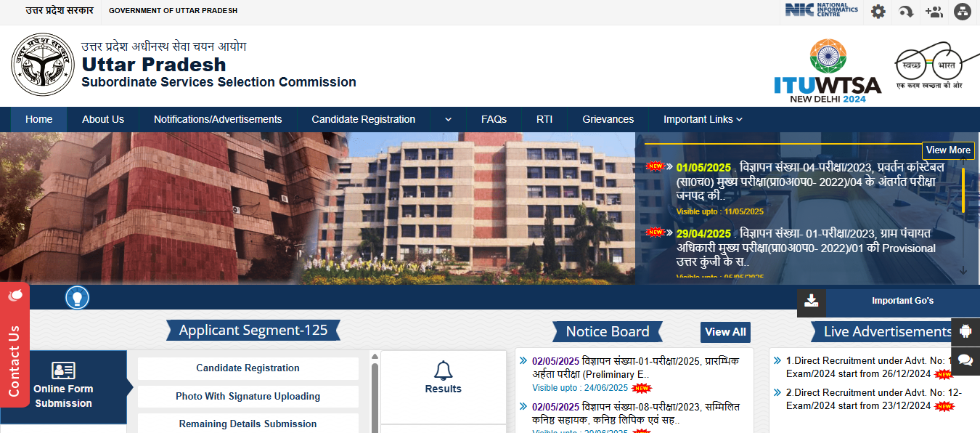The width and height of the screenshot is (980, 433).
Task: Open Candidate Registration in the navigation bar
Action: pyautogui.click(x=364, y=119)
